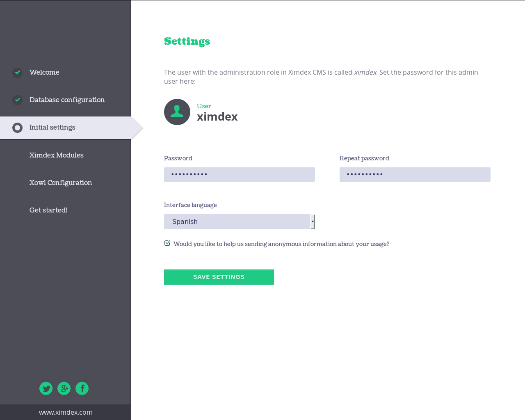
Task: Select the Initial settings step
Action: 66,128
